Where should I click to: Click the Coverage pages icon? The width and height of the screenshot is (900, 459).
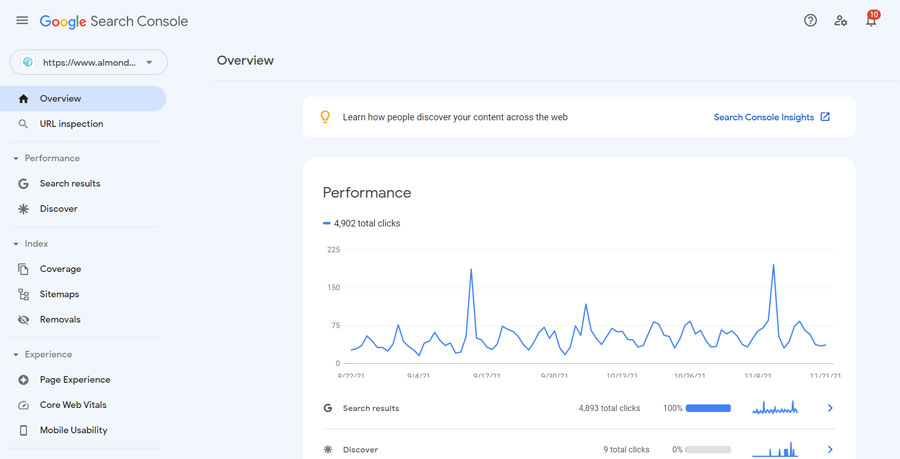(x=24, y=269)
